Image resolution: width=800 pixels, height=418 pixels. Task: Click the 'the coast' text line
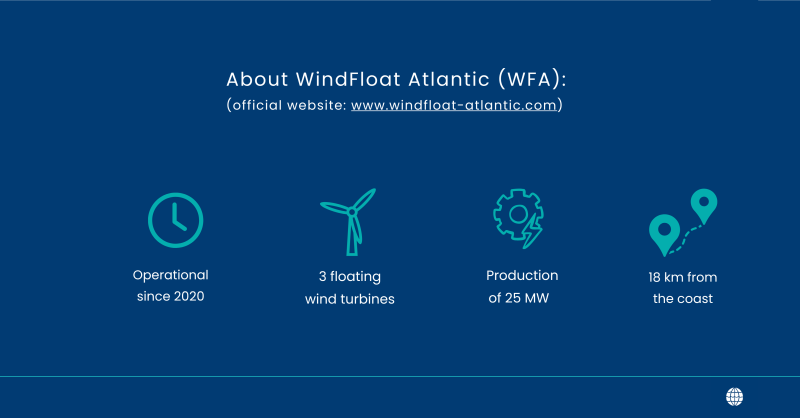(x=683, y=299)
